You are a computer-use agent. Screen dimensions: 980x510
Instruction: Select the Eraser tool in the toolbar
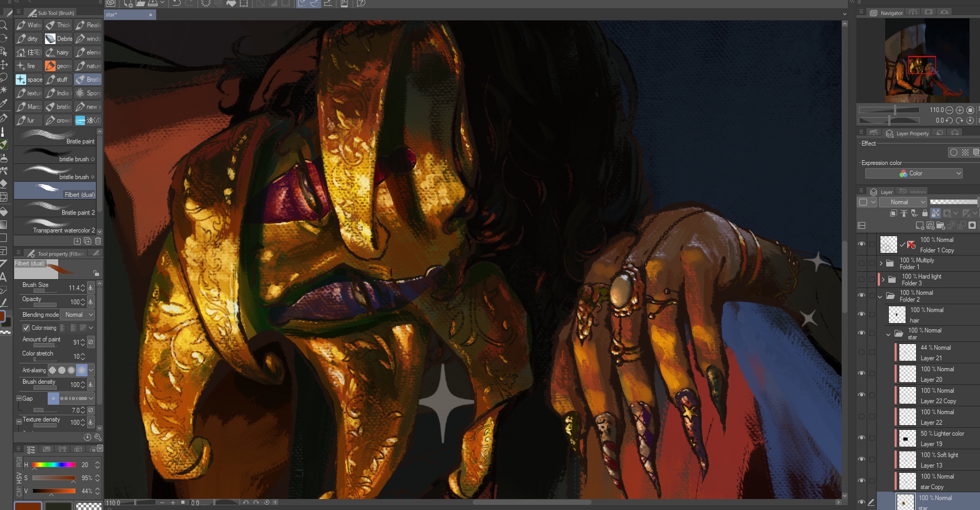[4, 184]
